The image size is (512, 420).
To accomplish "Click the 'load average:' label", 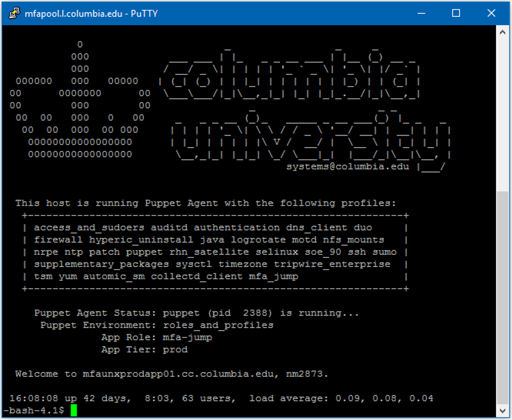I will [x=289, y=399].
